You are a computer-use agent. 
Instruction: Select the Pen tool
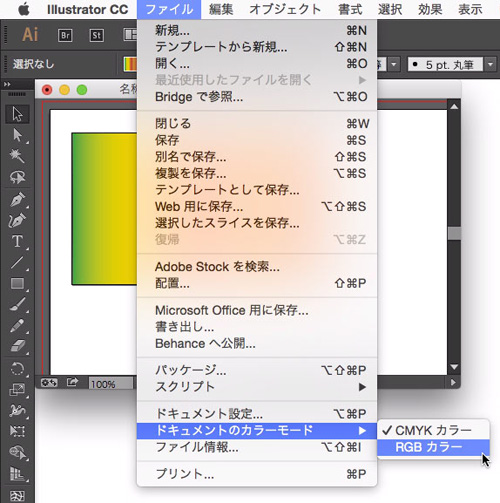click(x=17, y=199)
